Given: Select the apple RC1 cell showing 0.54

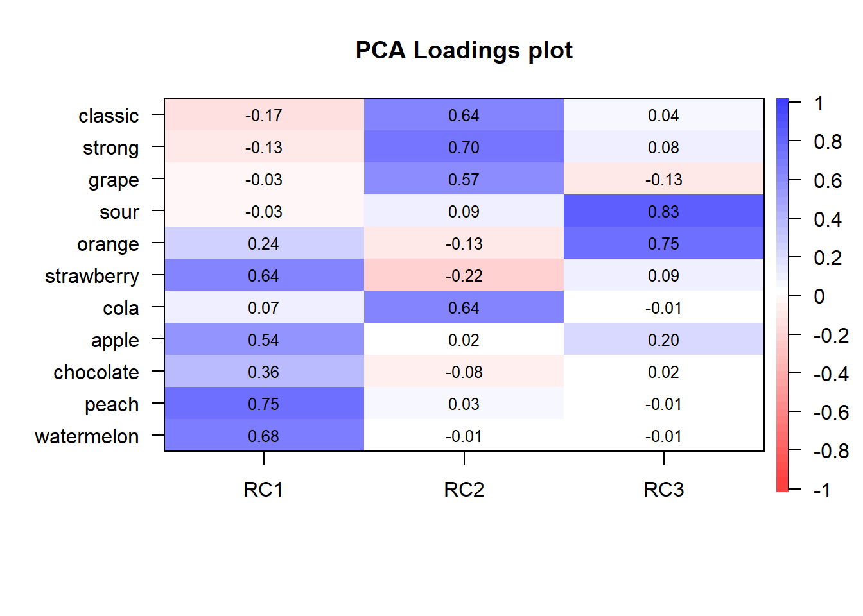Looking at the screenshot, I should pos(264,340).
